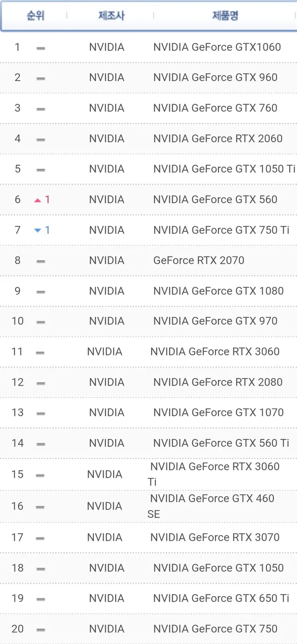297x644 pixels.
Task: Open the NVIDIA GeForce RTX 2060 entry
Action: (x=218, y=138)
